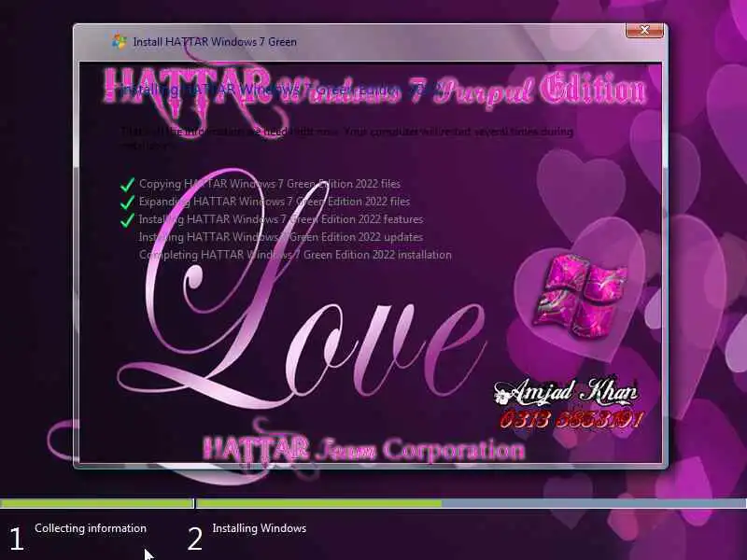The width and height of the screenshot is (747, 560).
Task: Click the 'Collecting information' progress bar segment
Action: pyautogui.click(x=97, y=503)
